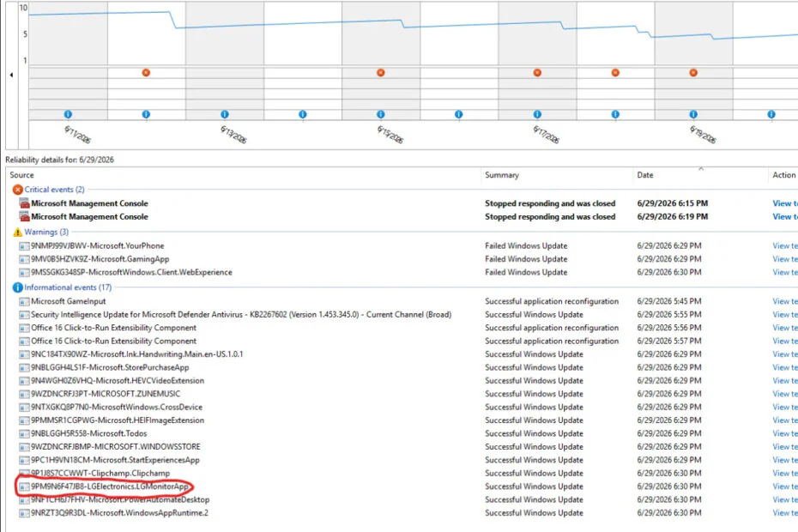Viewport: 798px width, 532px height.
Task: Select icon of Management Console 6:19 PM row
Action: coord(24,216)
